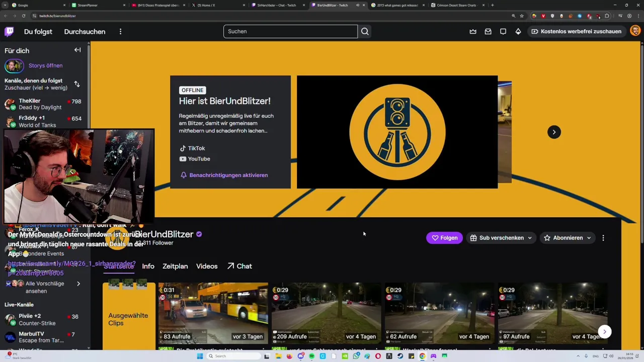Open the Storys avatar ring
Image resolution: width=644 pixels, height=362 pixels.
tap(14, 66)
